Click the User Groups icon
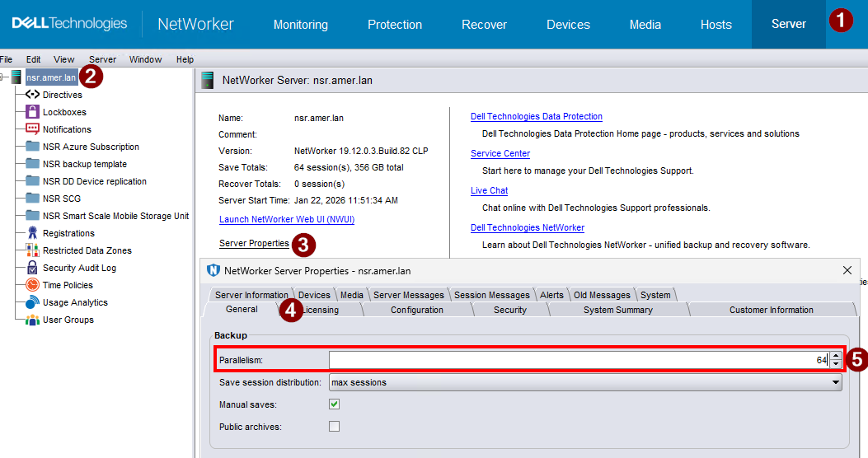 click(x=32, y=320)
